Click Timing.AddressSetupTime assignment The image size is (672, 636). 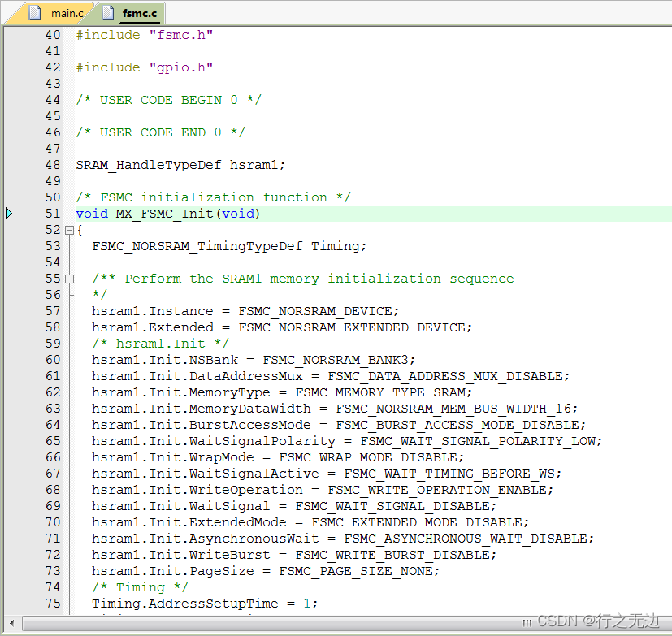pos(205,604)
